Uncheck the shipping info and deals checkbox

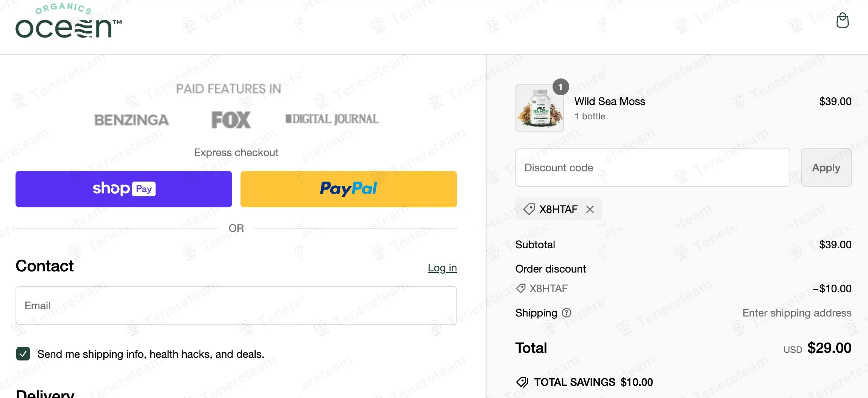[23, 354]
